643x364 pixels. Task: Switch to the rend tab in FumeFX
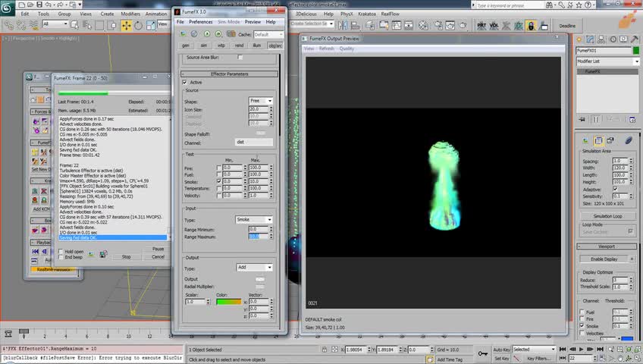[x=239, y=45]
